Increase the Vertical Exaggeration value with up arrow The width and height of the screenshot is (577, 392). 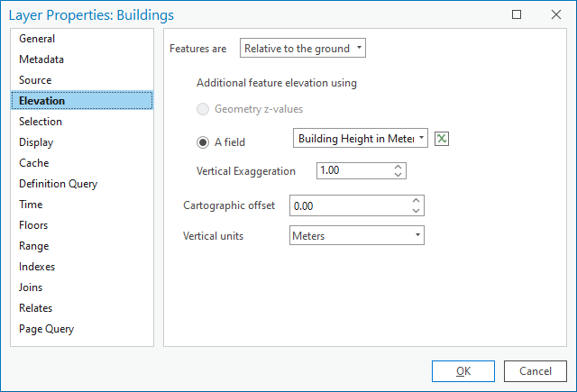(x=398, y=167)
